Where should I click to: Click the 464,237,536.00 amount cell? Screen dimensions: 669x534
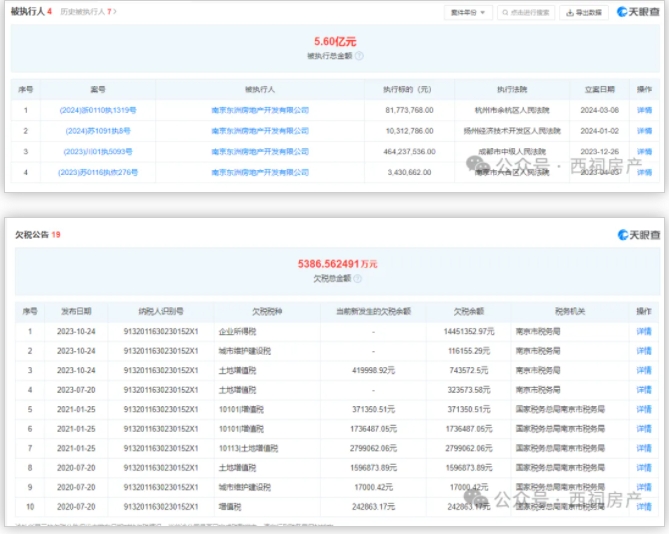pyautogui.click(x=409, y=152)
